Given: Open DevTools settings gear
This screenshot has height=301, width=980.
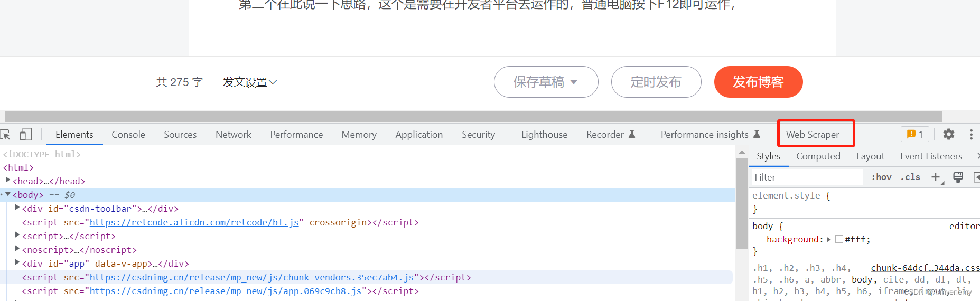Looking at the screenshot, I should pyautogui.click(x=949, y=134).
